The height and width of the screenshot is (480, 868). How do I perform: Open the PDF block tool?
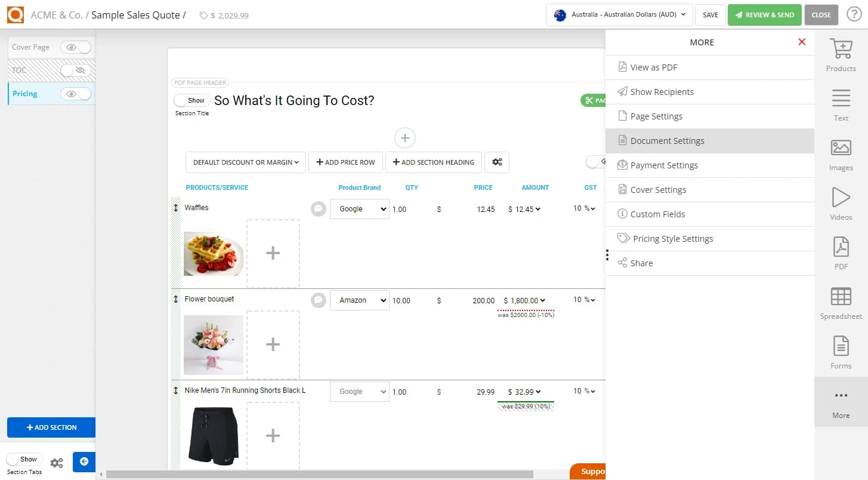pyautogui.click(x=840, y=251)
